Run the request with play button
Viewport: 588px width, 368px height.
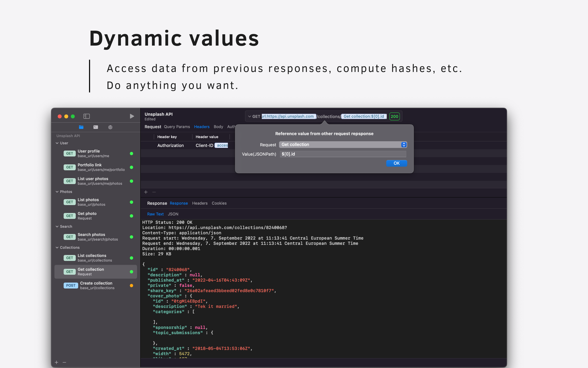point(132,116)
